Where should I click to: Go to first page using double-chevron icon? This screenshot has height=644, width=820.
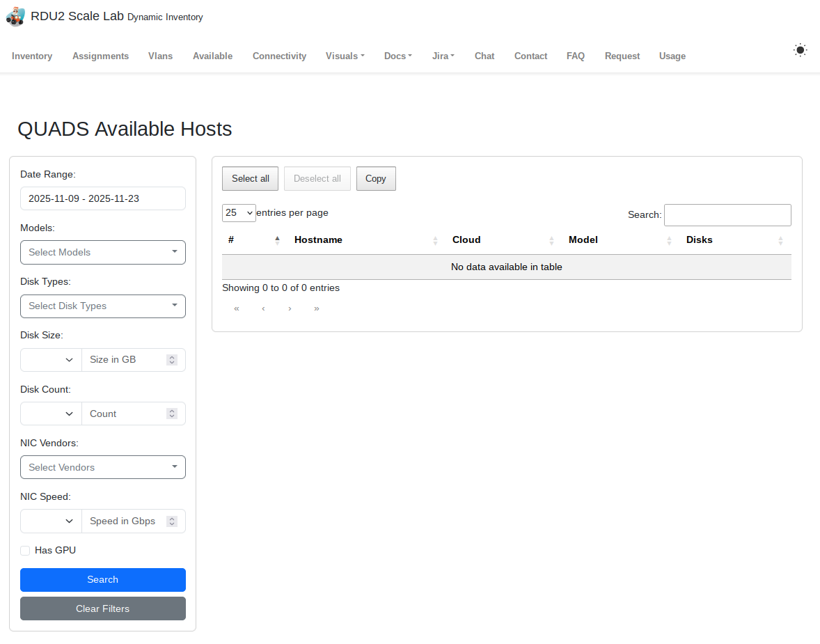[237, 308]
